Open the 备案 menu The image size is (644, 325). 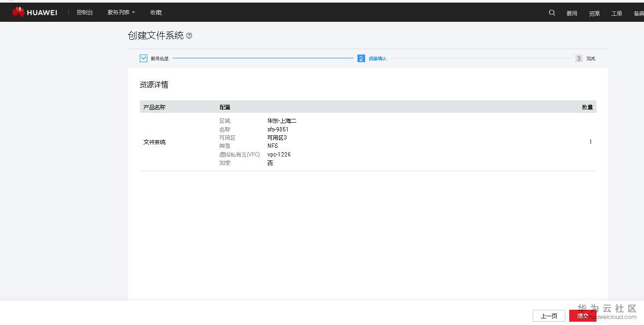[639, 14]
